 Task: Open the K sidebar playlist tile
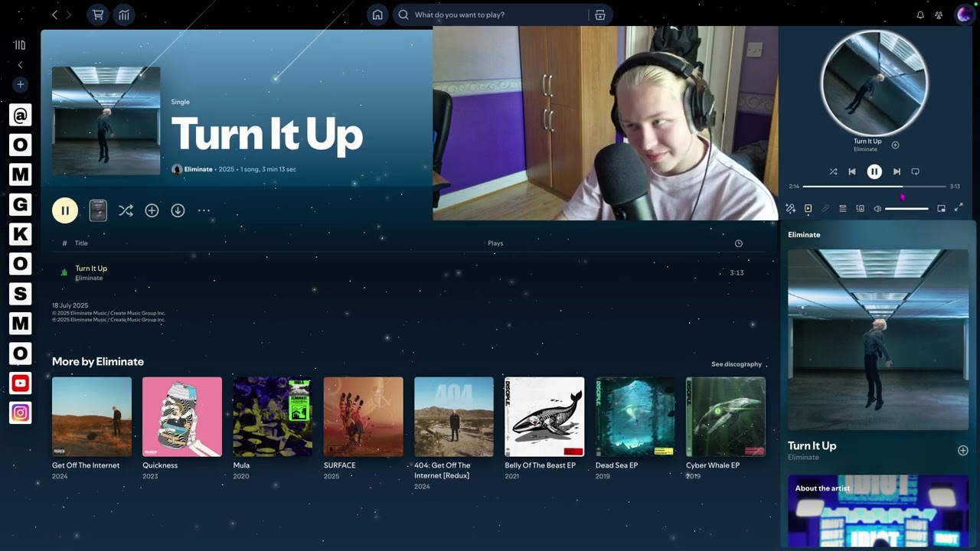pyautogui.click(x=21, y=233)
